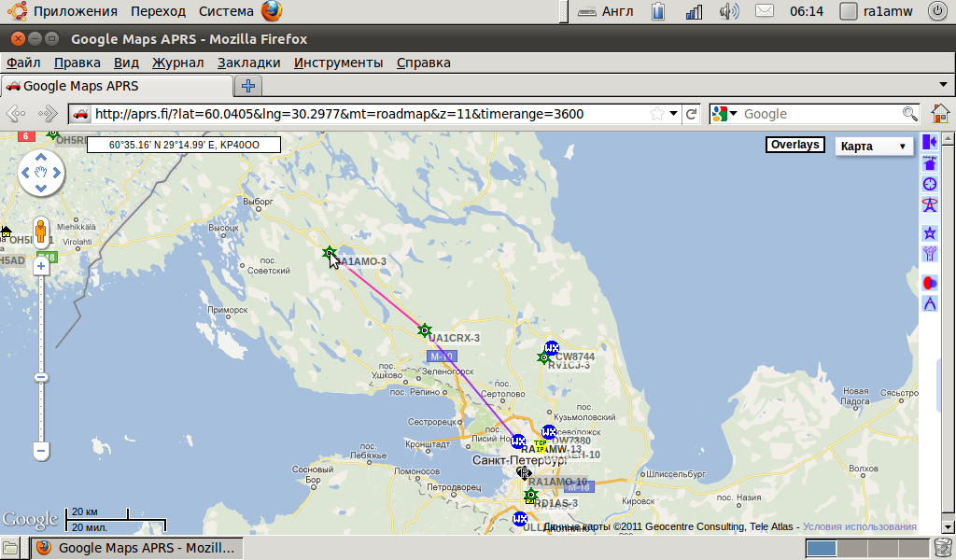The image size is (956, 560).
Task: Click the collapse sidebar arrow icon
Action: point(930,141)
